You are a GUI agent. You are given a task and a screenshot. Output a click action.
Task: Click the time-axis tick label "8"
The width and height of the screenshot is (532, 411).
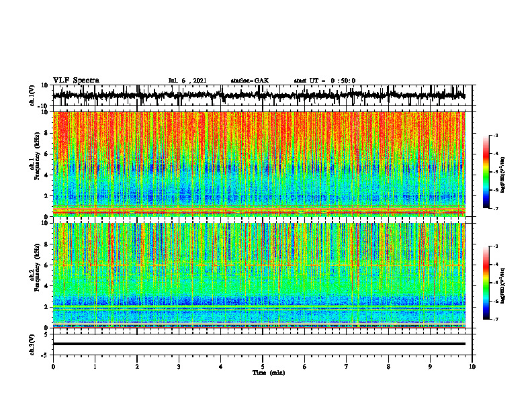tap(388, 367)
